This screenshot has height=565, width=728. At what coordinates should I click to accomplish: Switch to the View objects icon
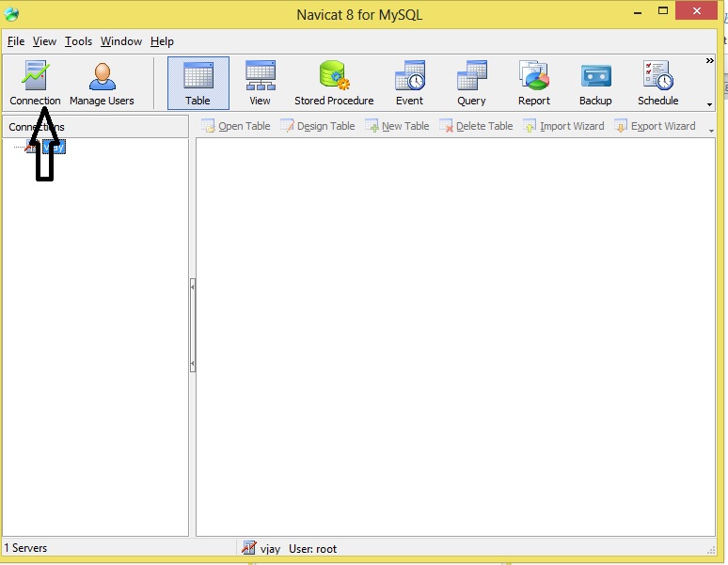point(260,84)
